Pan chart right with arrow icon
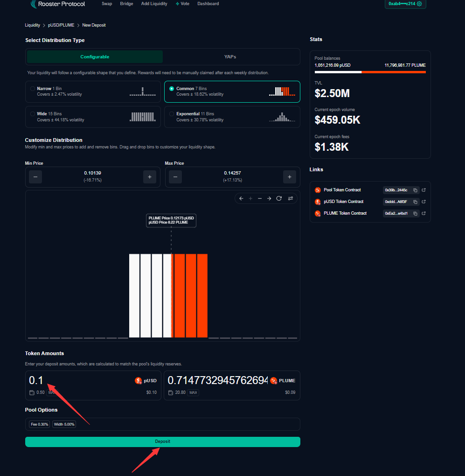 pos(269,198)
